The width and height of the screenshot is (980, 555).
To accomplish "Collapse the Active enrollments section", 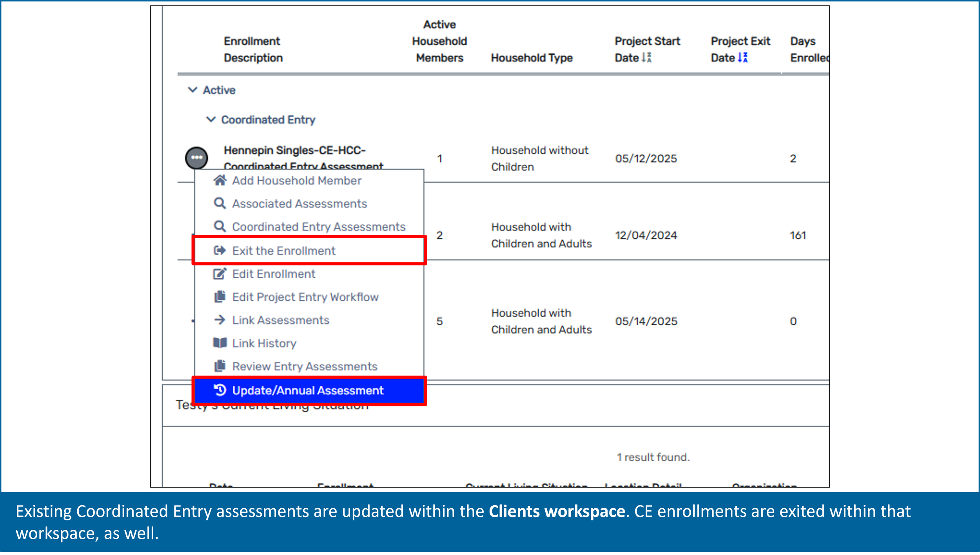I will (x=193, y=90).
